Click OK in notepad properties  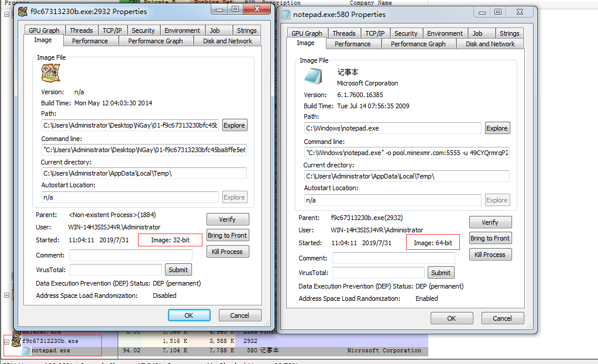(x=452, y=318)
